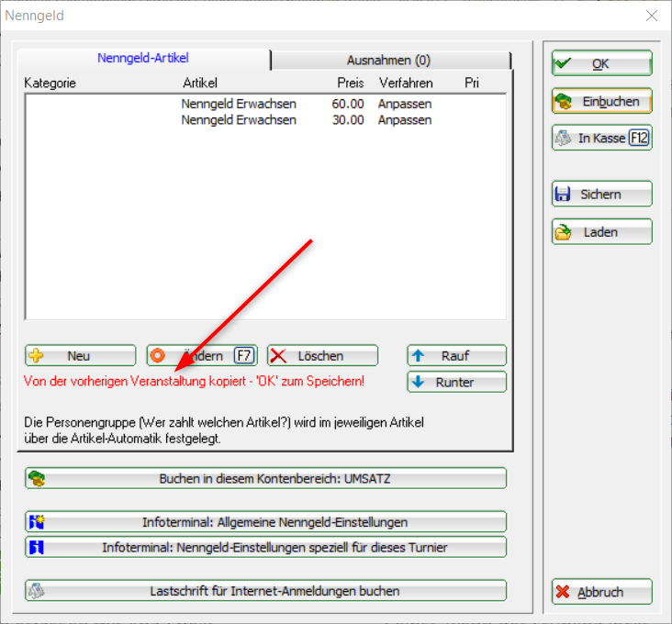Image resolution: width=672 pixels, height=624 pixels.
Task: Move the entry down with Runter
Action: (457, 382)
